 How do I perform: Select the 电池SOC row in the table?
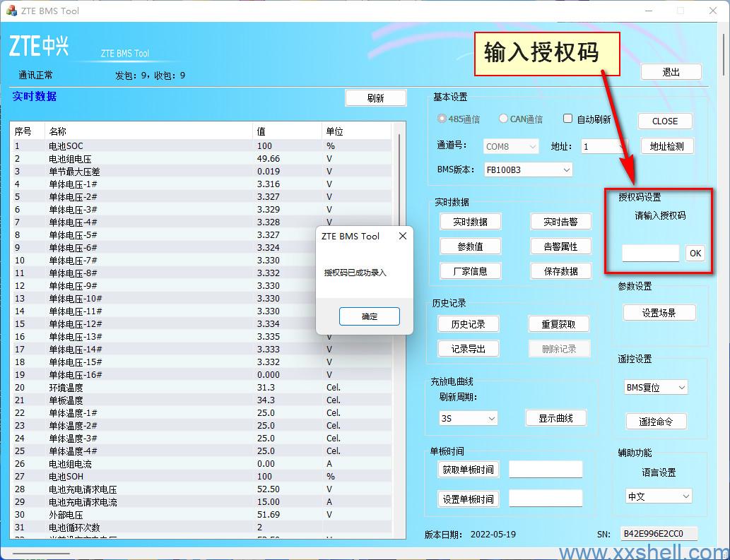tap(141, 146)
